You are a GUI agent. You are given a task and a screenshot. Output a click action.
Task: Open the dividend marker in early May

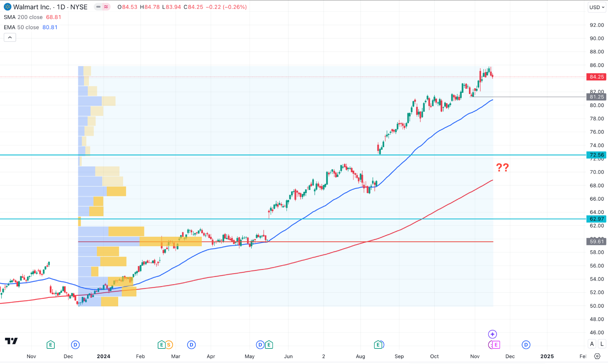point(260,345)
